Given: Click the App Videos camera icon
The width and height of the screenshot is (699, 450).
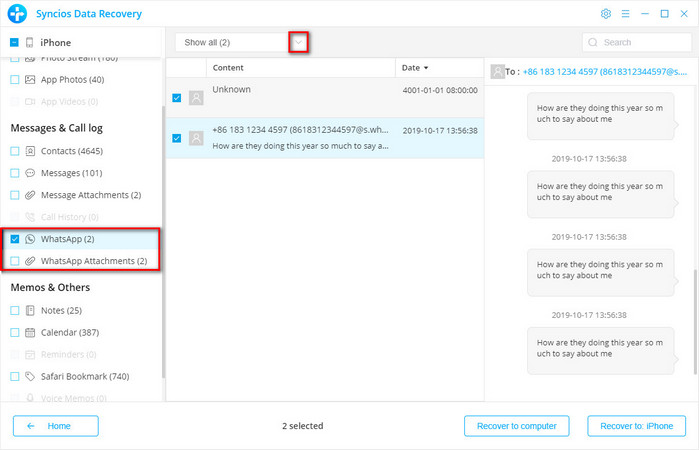Looking at the screenshot, I should click(30, 102).
